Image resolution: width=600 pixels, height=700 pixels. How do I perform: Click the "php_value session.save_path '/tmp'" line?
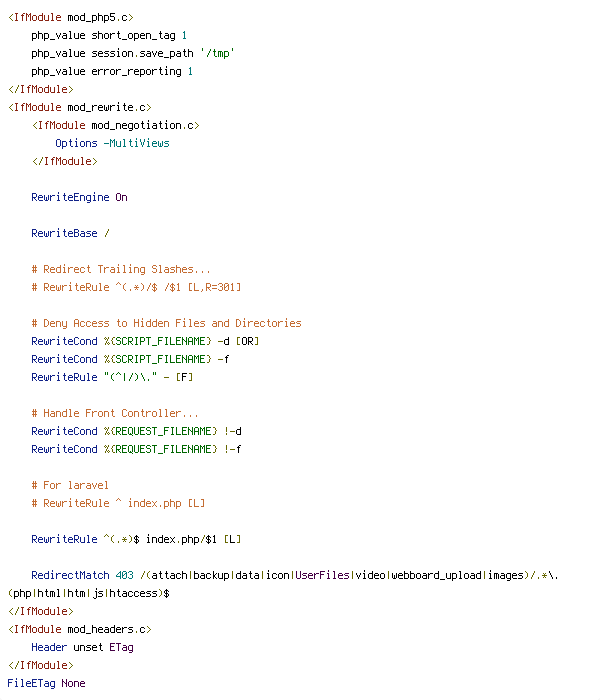133,53
